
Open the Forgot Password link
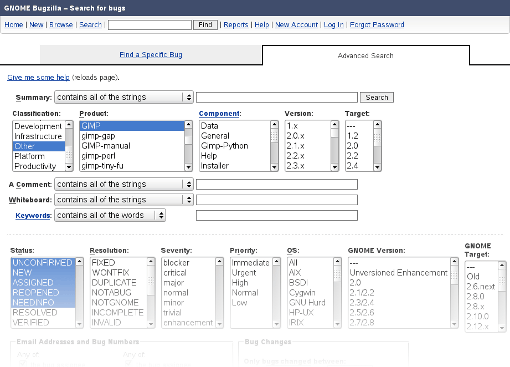tap(377, 25)
